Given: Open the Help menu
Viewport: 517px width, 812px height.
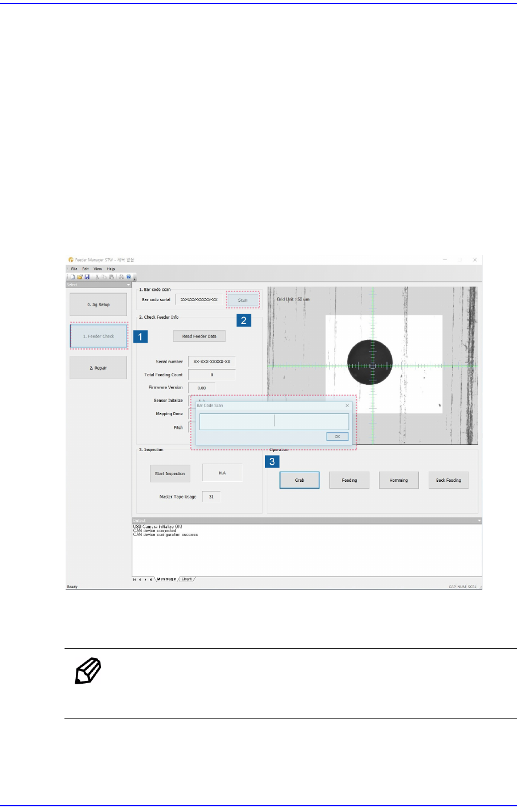Looking at the screenshot, I should click(x=111, y=269).
